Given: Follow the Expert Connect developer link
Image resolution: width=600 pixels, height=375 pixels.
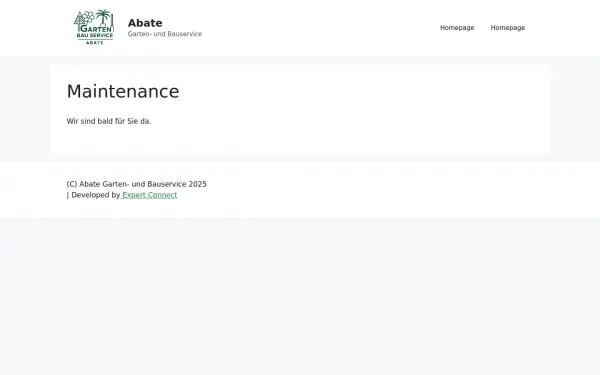Looking at the screenshot, I should [x=149, y=195].
